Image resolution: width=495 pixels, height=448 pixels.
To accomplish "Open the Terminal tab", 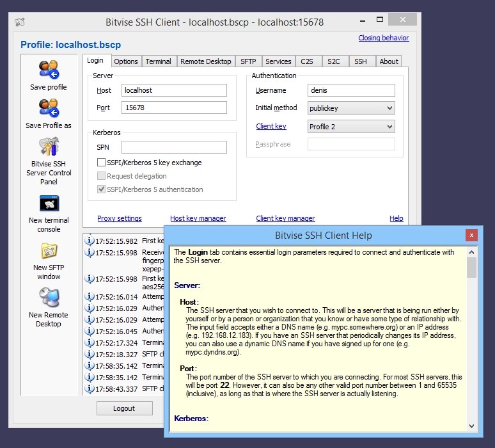I will click(159, 61).
